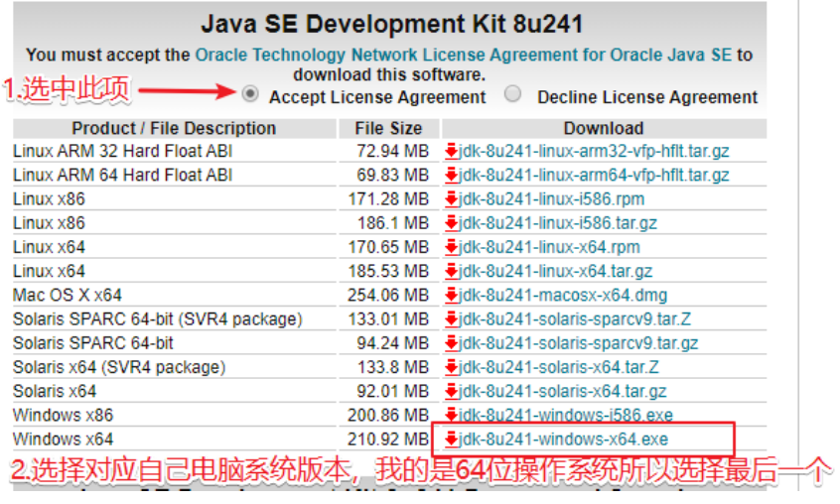The width and height of the screenshot is (840, 504).
Task: Download jdk-8u241-windows-x64.exe file link
Action: point(564,440)
